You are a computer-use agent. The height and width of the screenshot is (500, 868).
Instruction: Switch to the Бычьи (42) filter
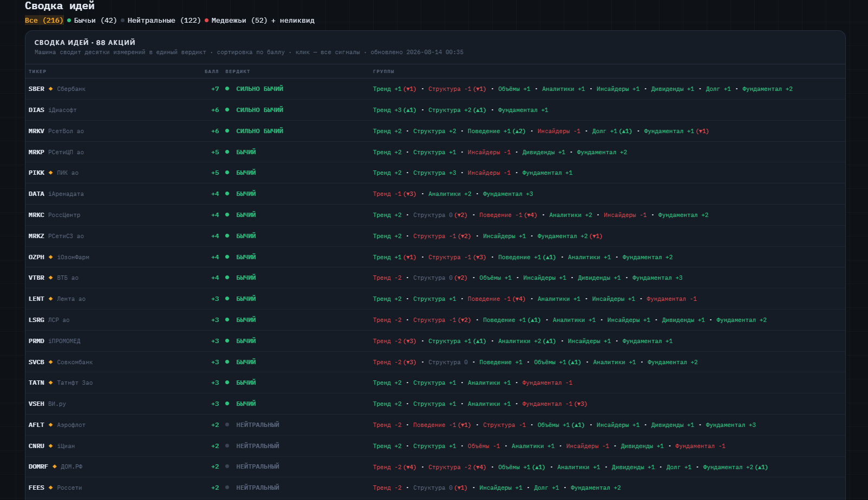[x=92, y=21]
